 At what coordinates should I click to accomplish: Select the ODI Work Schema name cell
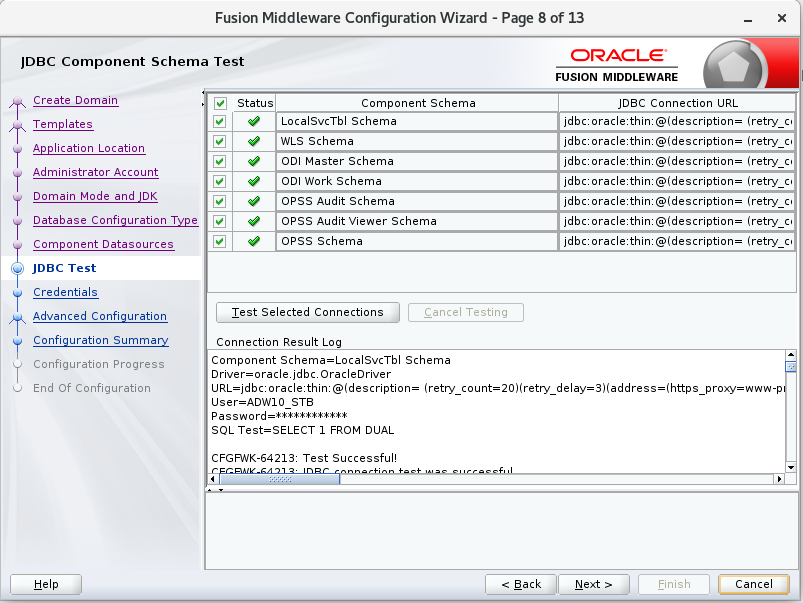[x=417, y=181]
